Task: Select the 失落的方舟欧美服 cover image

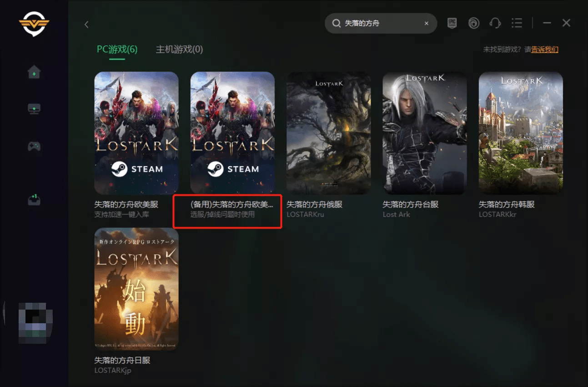Action: [136, 133]
